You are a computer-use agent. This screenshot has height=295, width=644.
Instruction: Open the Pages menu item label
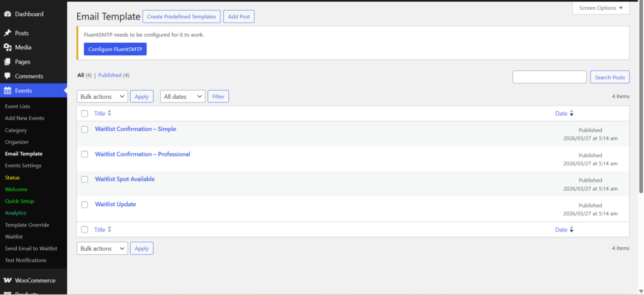(x=23, y=62)
